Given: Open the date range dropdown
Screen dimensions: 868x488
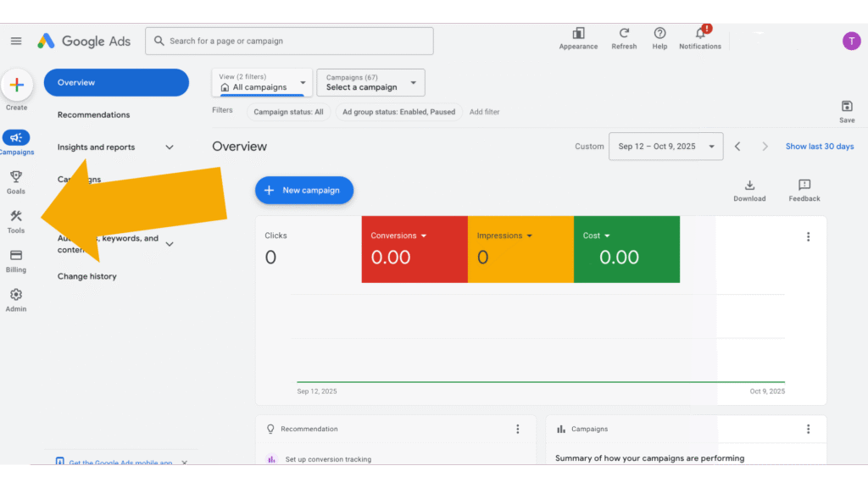Looking at the screenshot, I should coord(665,147).
